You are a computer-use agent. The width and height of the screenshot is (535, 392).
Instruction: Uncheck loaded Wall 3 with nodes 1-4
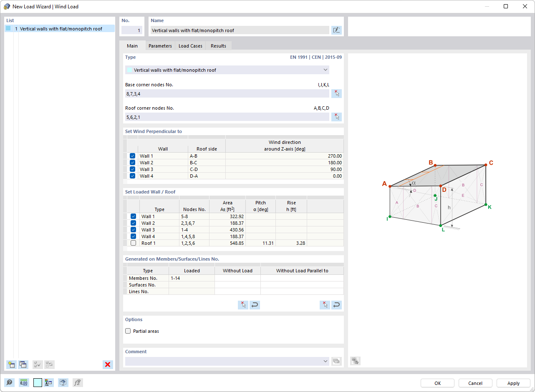[x=133, y=230]
